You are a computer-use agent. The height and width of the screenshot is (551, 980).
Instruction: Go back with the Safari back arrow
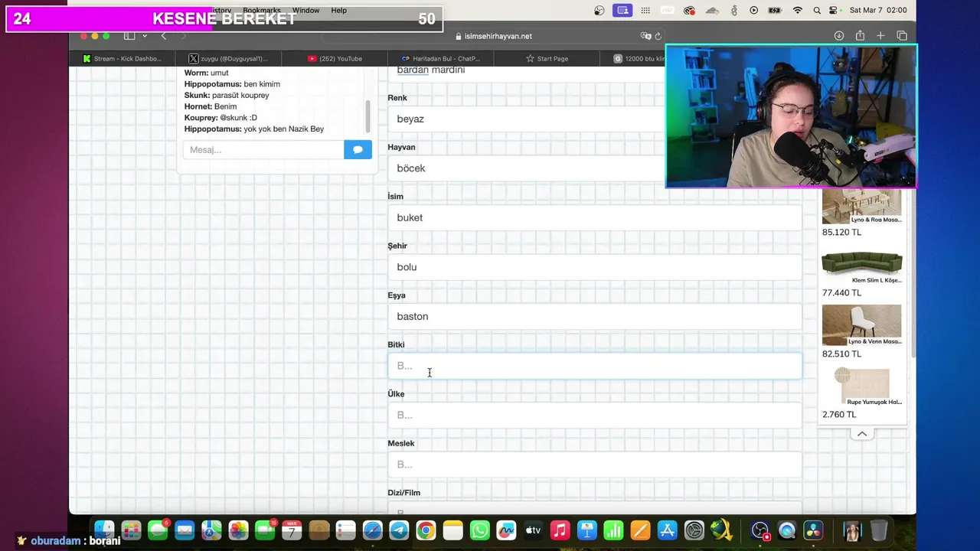163,36
